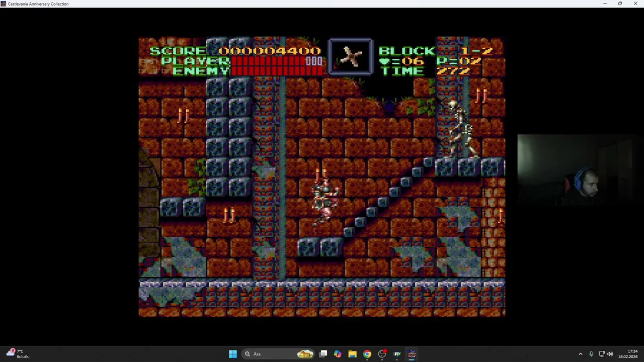Open the volume control in the tray

pos(610,354)
